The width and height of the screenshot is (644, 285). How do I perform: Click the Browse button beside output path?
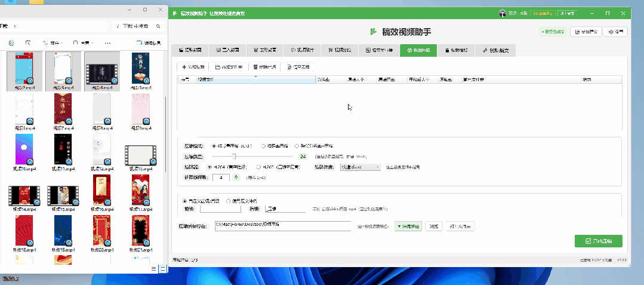click(435, 226)
